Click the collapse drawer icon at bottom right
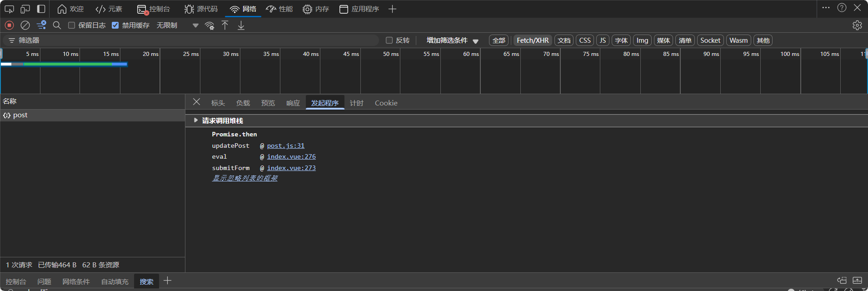Screen dimensions: 868x291 point(857,280)
